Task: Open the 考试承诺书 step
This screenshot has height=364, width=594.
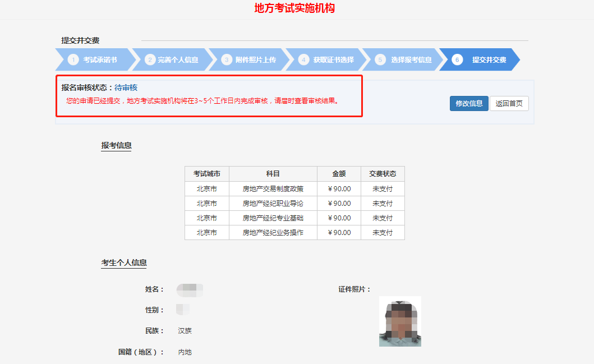Action: coord(100,59)
